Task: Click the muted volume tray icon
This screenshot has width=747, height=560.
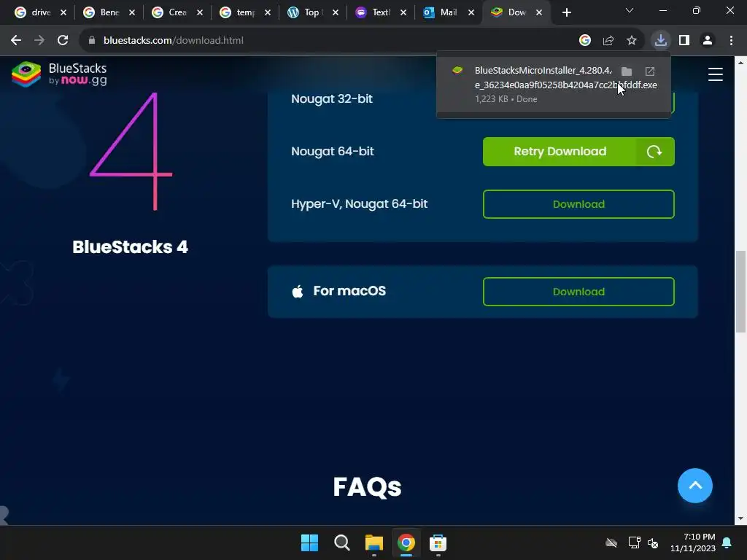Action: [653, 542]
